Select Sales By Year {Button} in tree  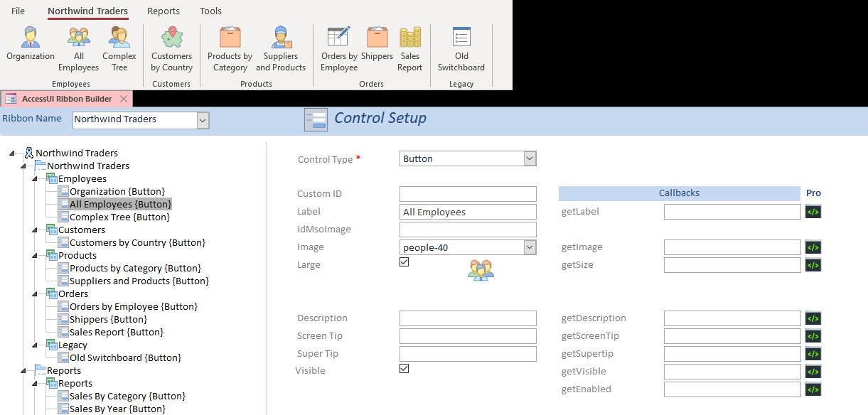point(117,409)
